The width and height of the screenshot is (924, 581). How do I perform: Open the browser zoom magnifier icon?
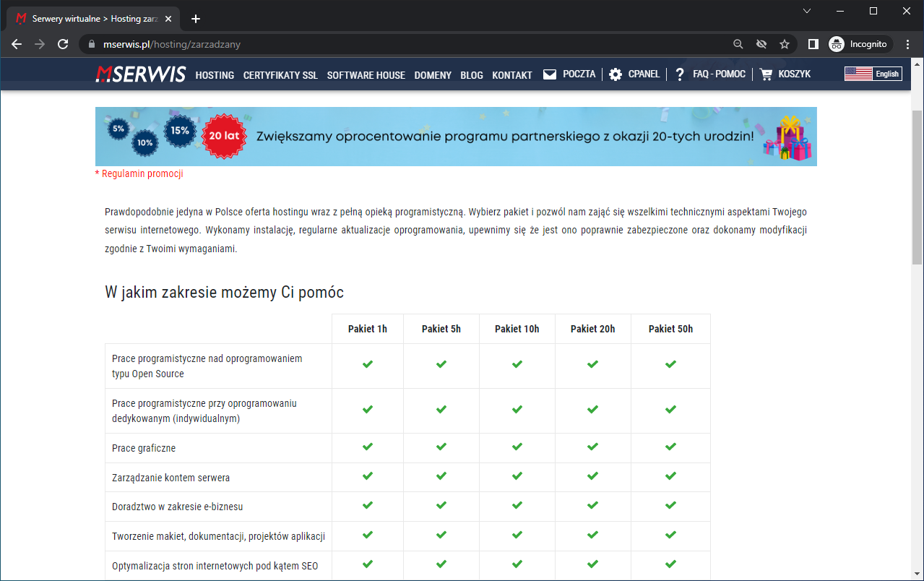[x=738, y=44]
